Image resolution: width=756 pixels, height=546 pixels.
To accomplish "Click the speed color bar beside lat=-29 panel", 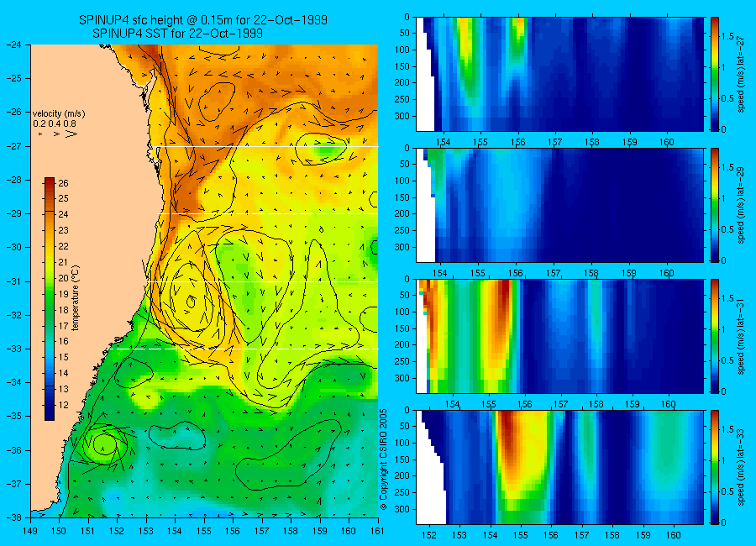I will click(x=715, y=205).
